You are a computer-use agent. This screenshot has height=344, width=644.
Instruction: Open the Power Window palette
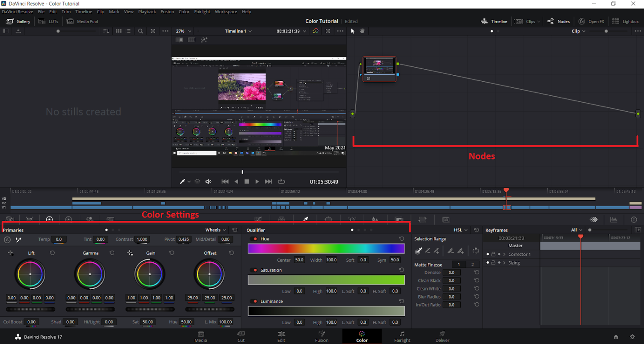pyautogui.click(x=328, y=219)
